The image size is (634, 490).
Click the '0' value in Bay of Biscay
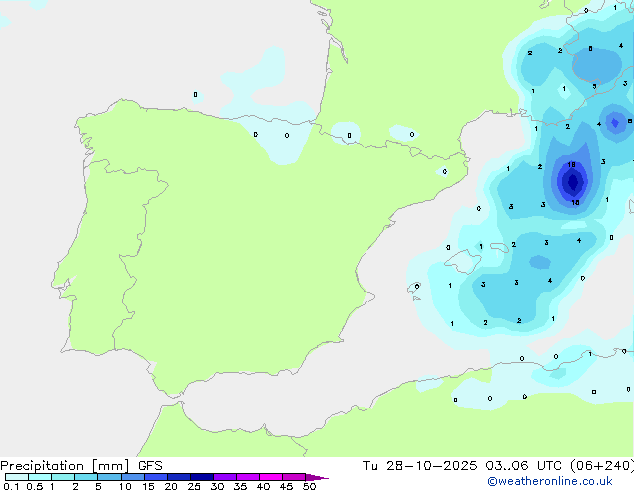pyautogui.click(x=195, y=95)
